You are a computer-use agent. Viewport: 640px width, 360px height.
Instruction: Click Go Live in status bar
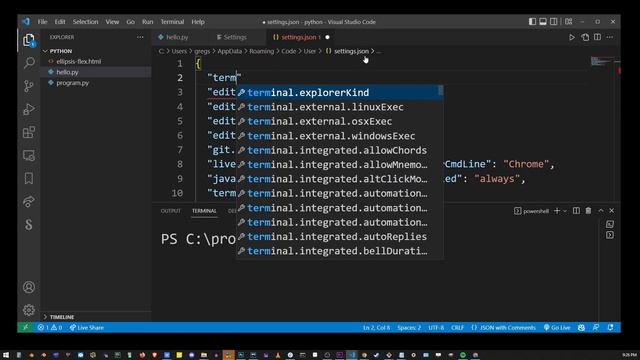[x=557, y=327]
